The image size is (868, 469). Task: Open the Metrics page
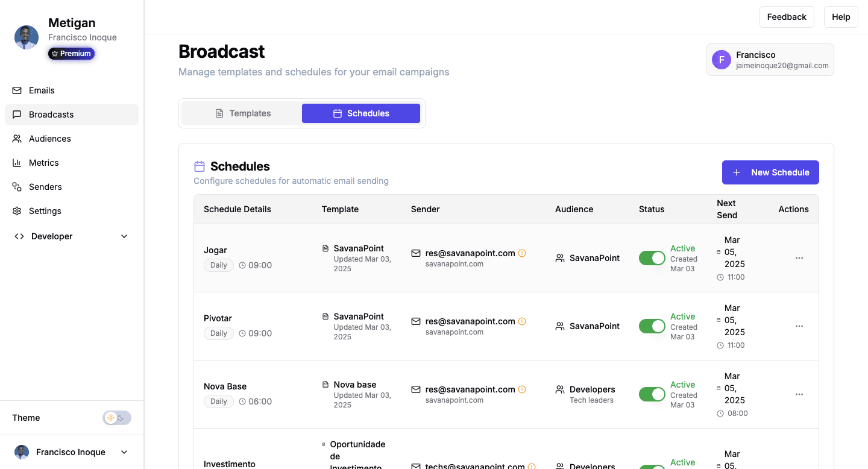pyautogui.click(x=72, y=163)
